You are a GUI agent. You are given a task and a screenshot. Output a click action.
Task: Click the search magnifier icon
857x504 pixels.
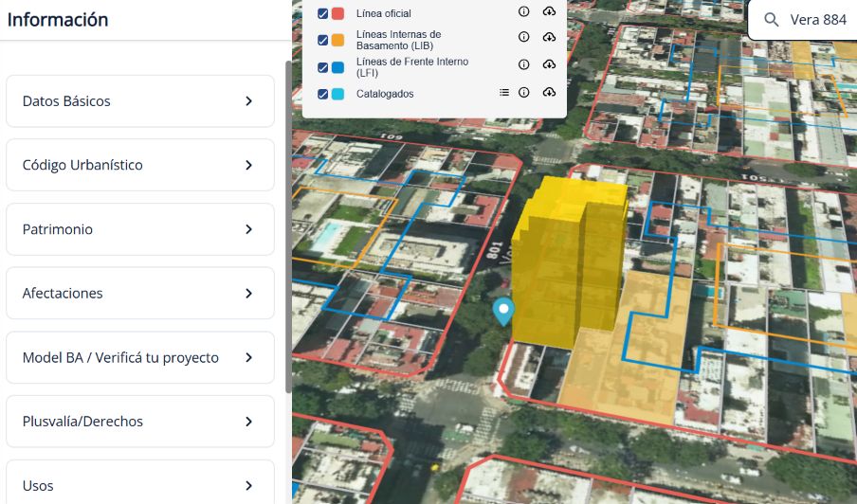[771, 20]
